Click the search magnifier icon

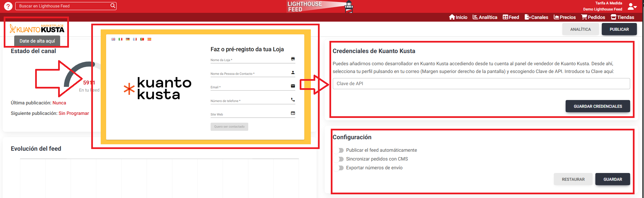coord(113,6)
